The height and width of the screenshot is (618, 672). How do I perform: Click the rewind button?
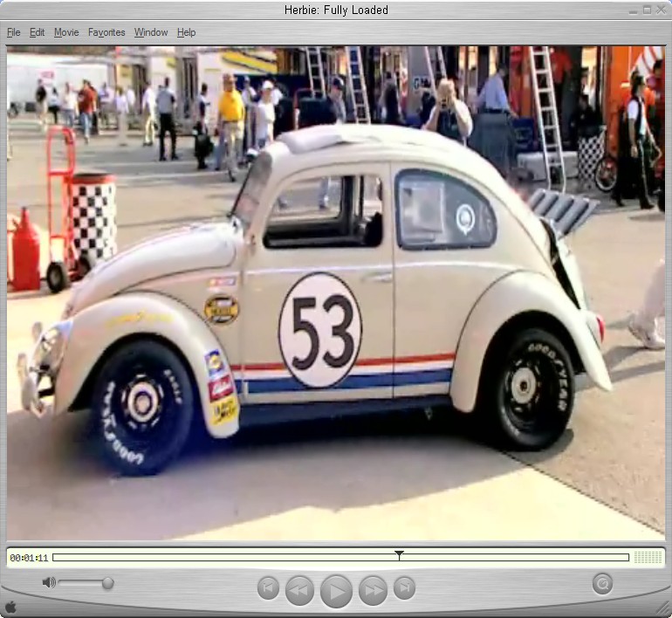click(x=299, y=590)
